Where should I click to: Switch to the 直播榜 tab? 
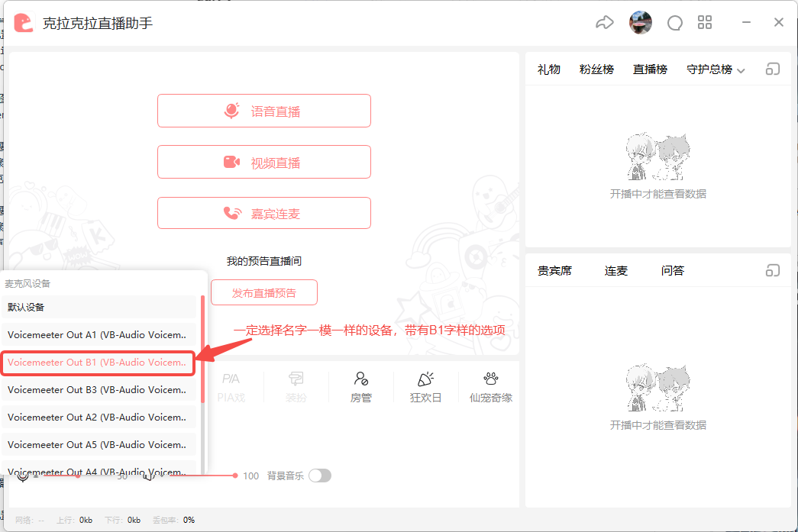click(650, 69)
